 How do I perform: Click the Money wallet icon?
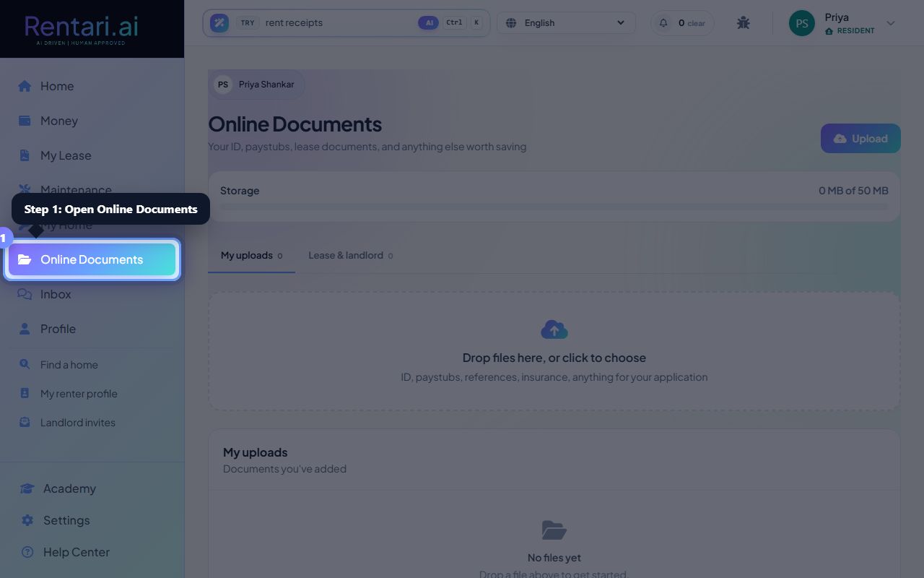pyautogui.click(x=25, y=121)
